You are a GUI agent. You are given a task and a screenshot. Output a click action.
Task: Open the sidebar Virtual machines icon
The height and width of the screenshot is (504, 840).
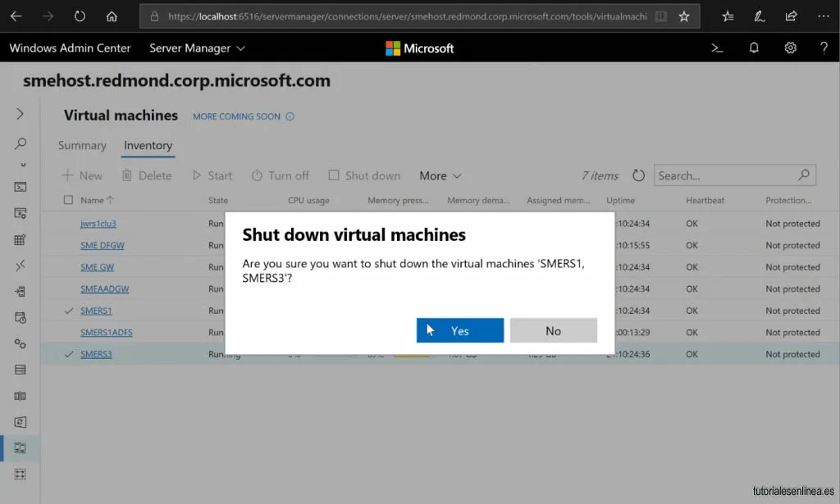21,447
